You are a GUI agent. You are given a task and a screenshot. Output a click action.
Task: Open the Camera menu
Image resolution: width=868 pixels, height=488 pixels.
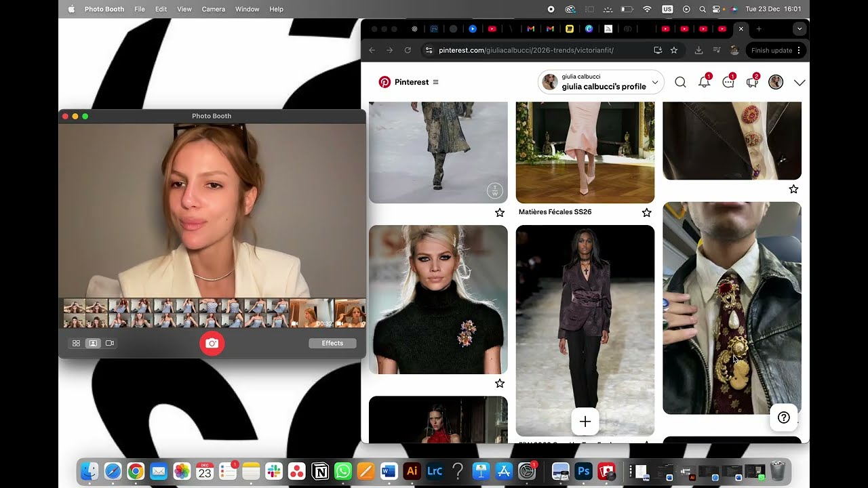click(214, 9)
